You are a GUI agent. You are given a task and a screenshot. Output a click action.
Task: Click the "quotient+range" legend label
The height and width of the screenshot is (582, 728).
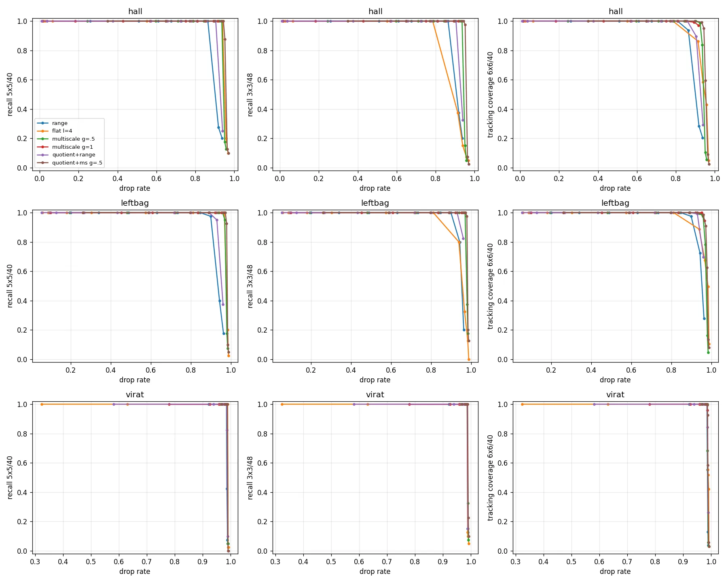[x=74, y=155]
